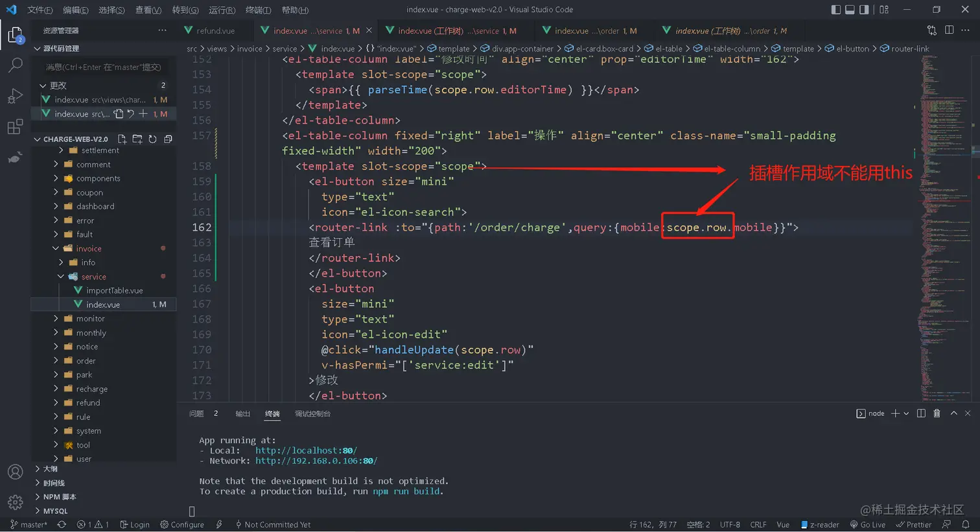
Task: Open the Accounts menu icon
Action: [15, 472]
